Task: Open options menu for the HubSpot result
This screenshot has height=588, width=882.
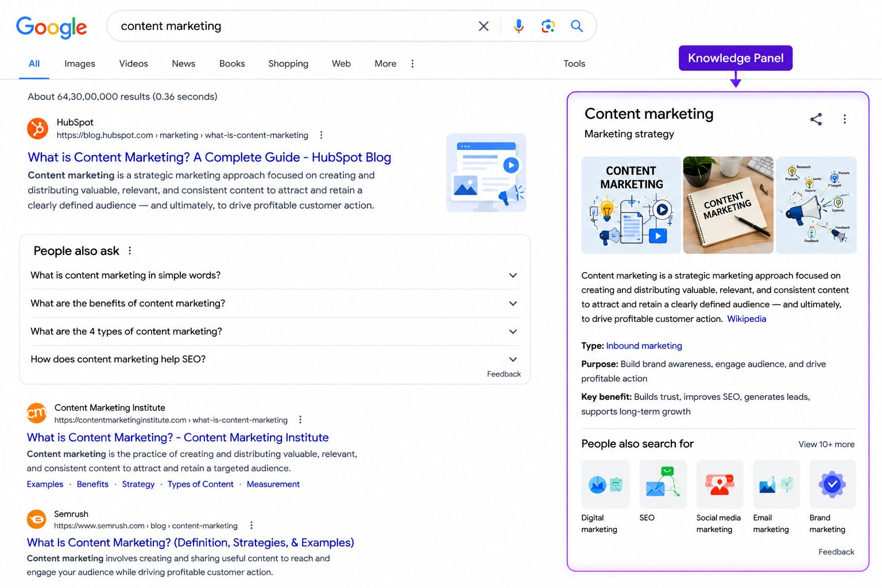Action: click(x=321, y=135)
